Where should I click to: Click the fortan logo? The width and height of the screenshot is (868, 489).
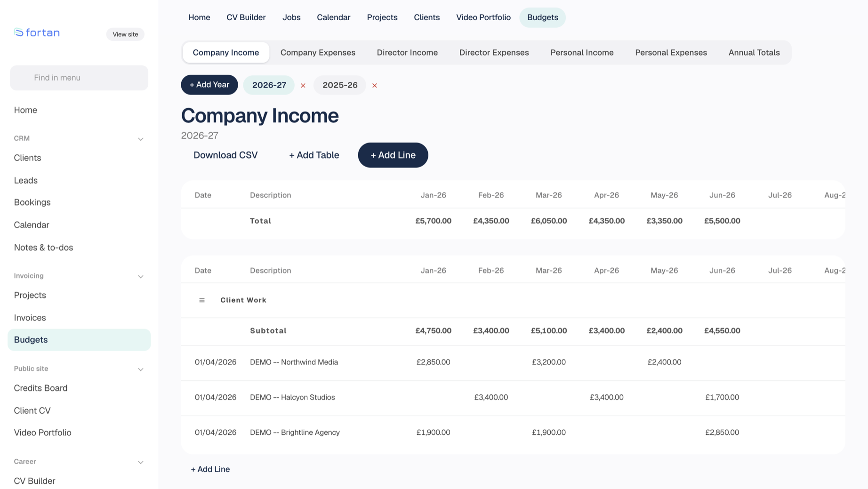tap(37, 32)
